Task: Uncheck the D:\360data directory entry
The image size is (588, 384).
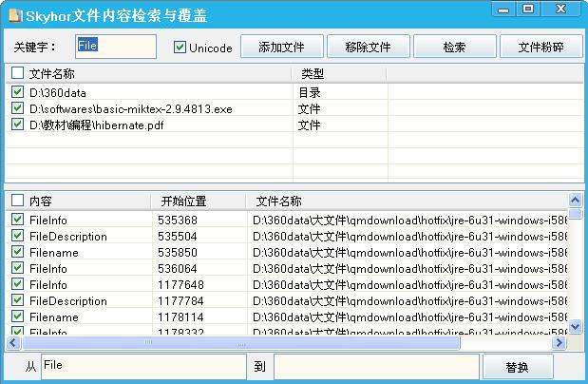Action: (x=17, y=93)
